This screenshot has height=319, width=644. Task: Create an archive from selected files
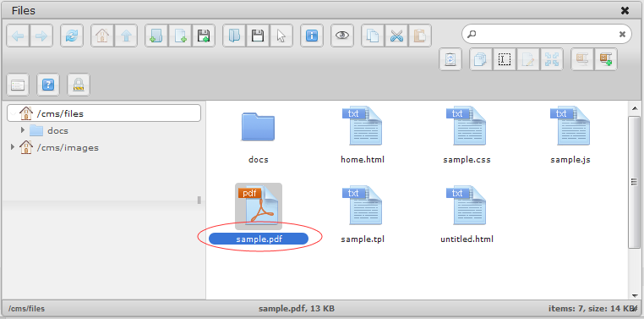pos(606,59)
